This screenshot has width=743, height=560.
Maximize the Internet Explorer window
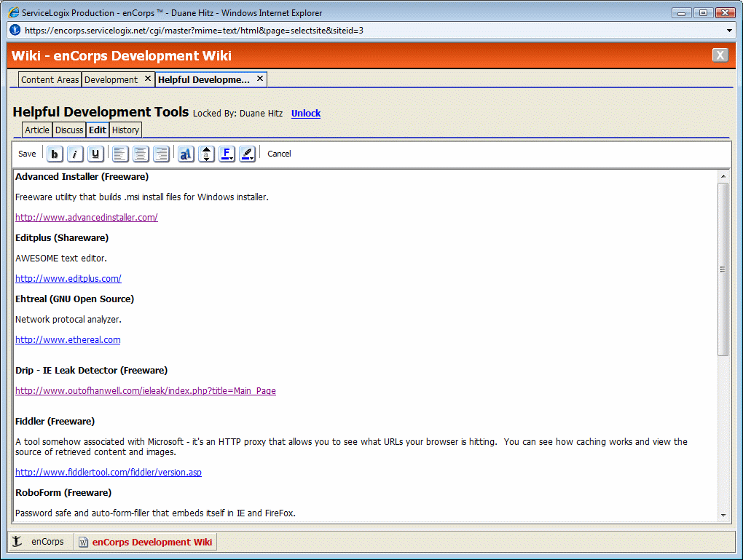(703, 13)
